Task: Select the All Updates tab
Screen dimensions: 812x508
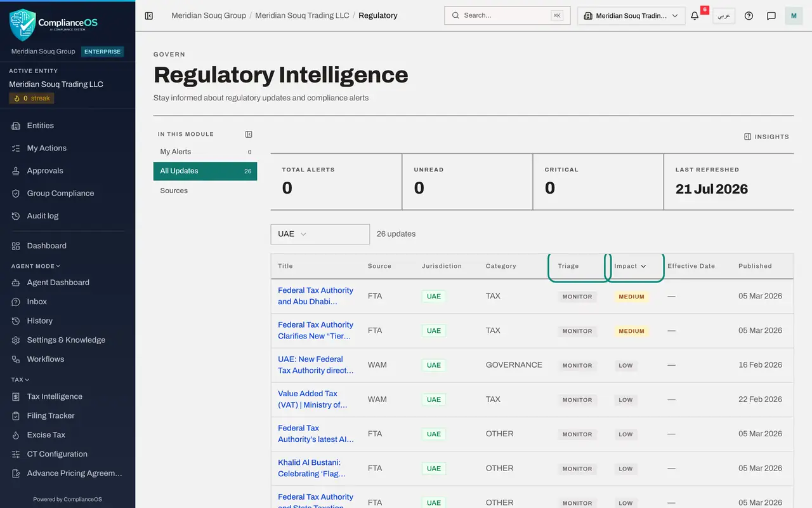Action: 205,171
